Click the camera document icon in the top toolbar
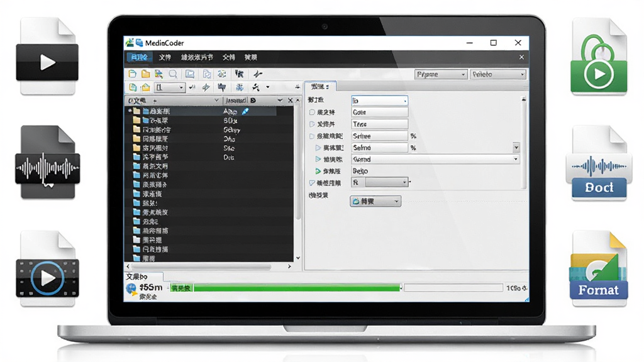Viewport: 644px width, 362px height. click(206, 74)
